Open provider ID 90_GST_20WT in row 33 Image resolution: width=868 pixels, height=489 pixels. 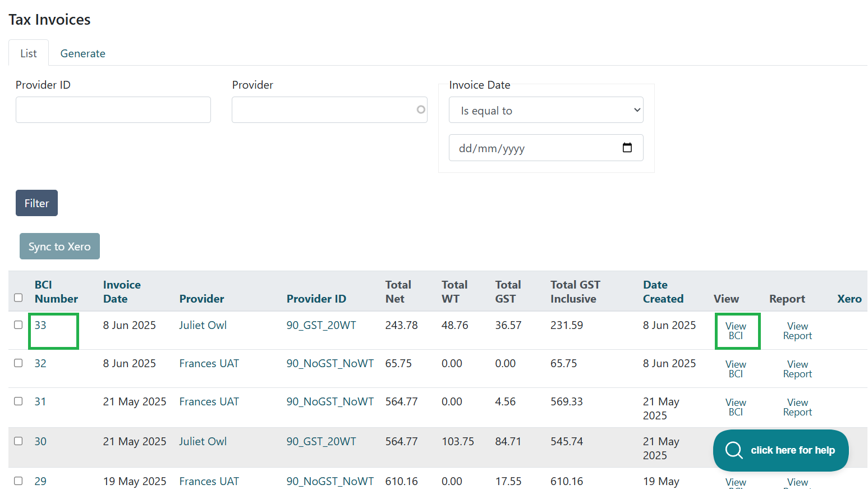point(321,325)
